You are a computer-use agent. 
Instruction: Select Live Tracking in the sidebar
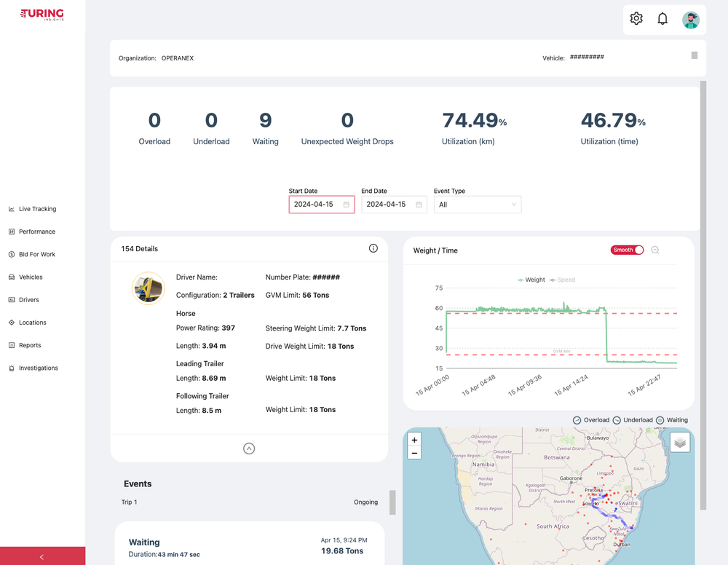[36, 209]
